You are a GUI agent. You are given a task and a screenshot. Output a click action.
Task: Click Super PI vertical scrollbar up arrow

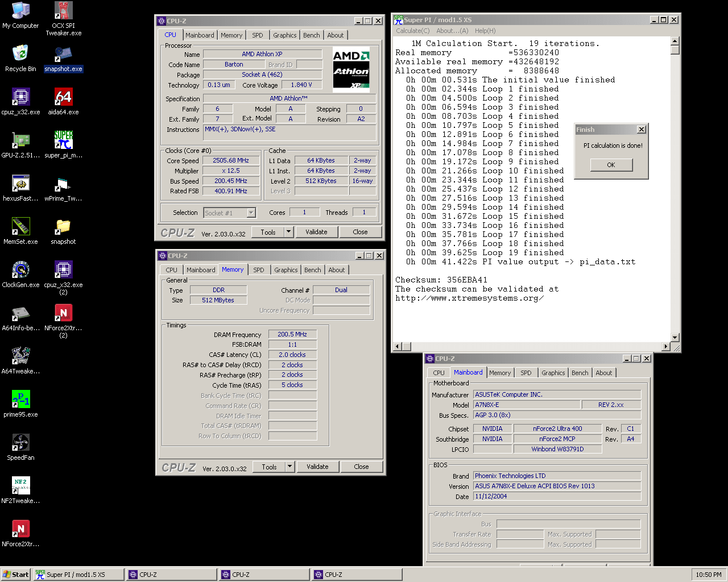(x=675, y=41)
